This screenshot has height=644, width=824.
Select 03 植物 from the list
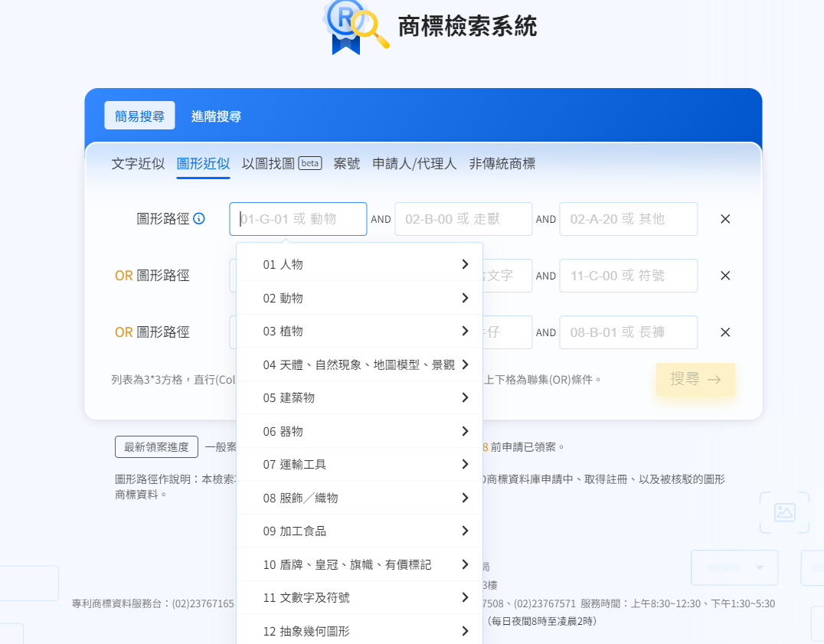click(283, 331)
